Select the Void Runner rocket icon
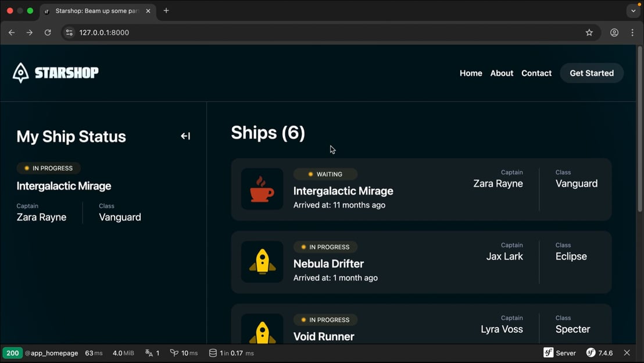This screenshot has width=644, height=363. (262, 329)
